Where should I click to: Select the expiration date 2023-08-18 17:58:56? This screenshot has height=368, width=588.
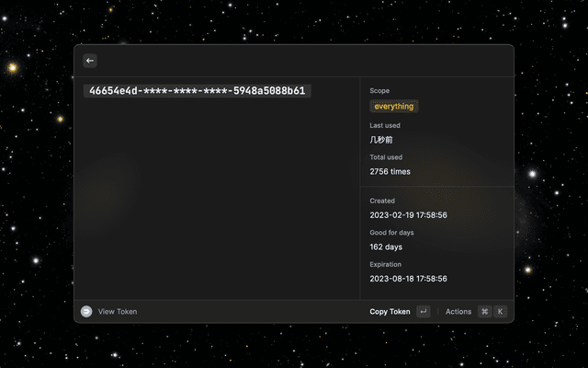tap(408, 279)
